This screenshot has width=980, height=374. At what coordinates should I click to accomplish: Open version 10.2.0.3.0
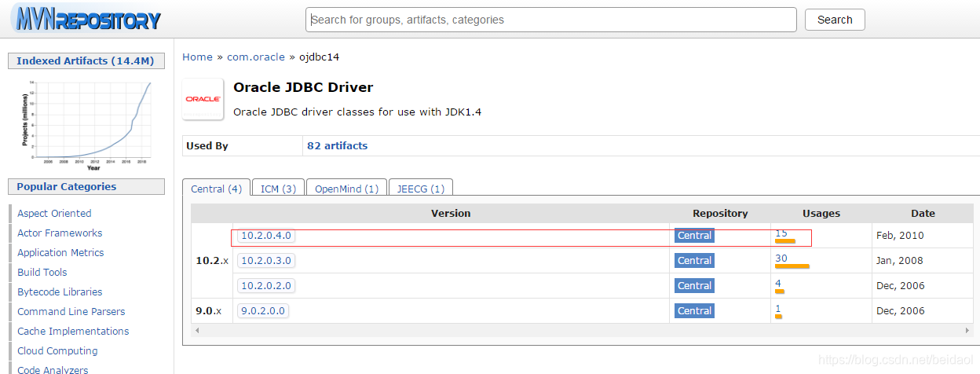[265, 260]
